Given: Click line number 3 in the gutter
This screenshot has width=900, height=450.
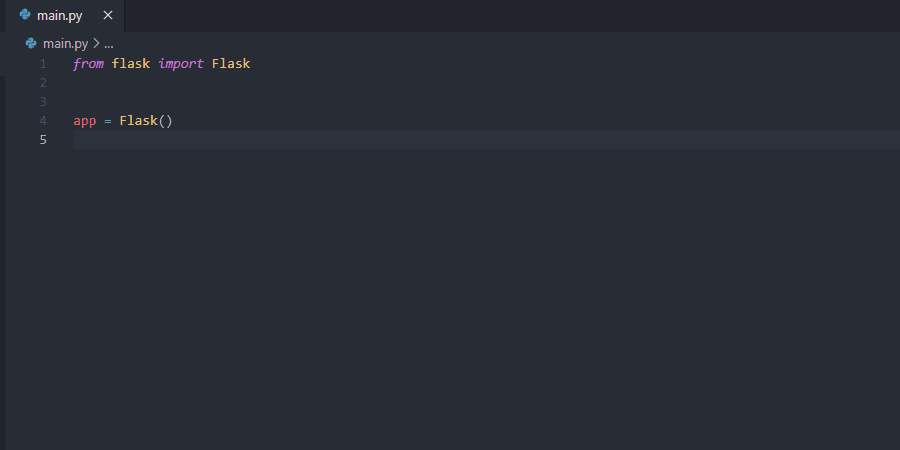Looking at the screenshot, I should click(x=43, y=102).
